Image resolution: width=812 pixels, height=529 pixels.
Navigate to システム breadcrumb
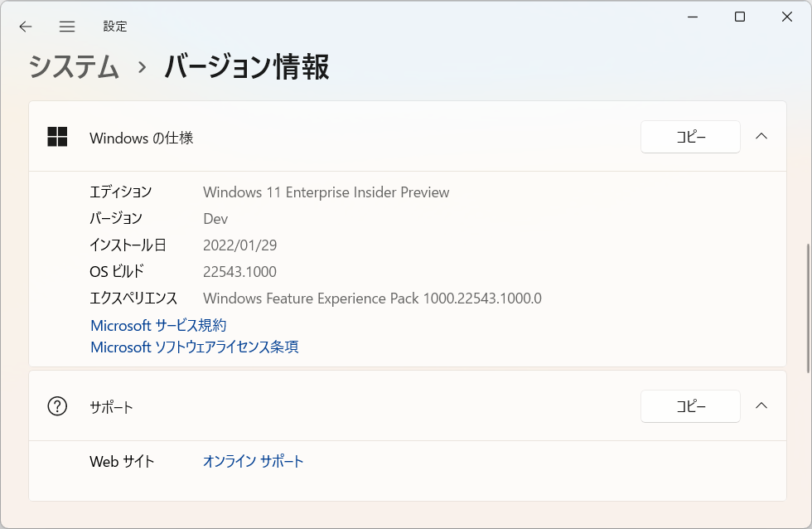coord(74,67)
